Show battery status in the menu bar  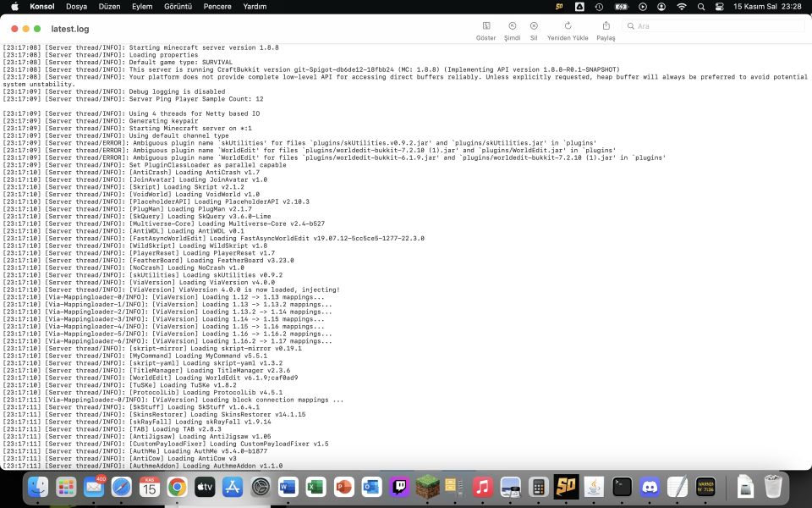(x=621, y=7)
